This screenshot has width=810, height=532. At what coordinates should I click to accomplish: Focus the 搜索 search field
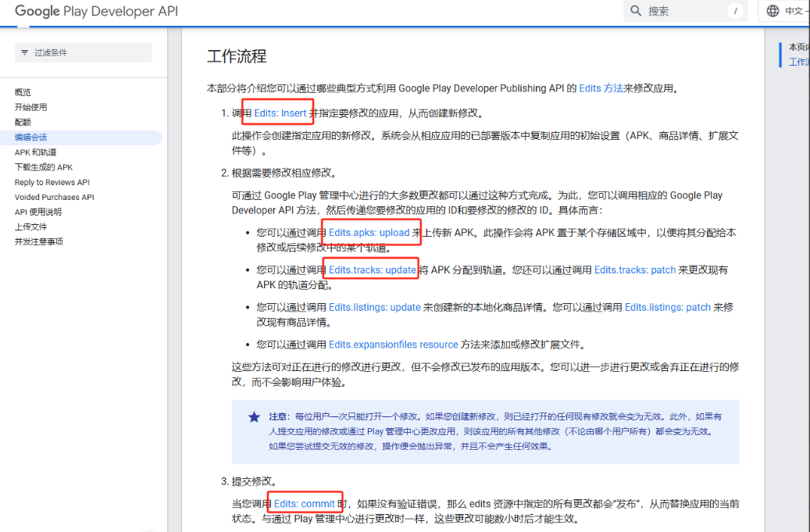pos(686,11)
